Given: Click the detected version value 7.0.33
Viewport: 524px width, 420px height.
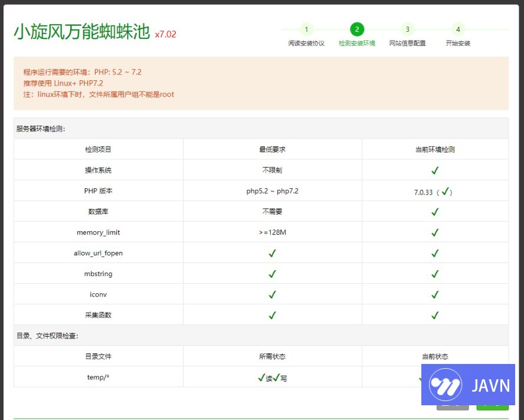Looking at the screenshot, I should 423,192.
